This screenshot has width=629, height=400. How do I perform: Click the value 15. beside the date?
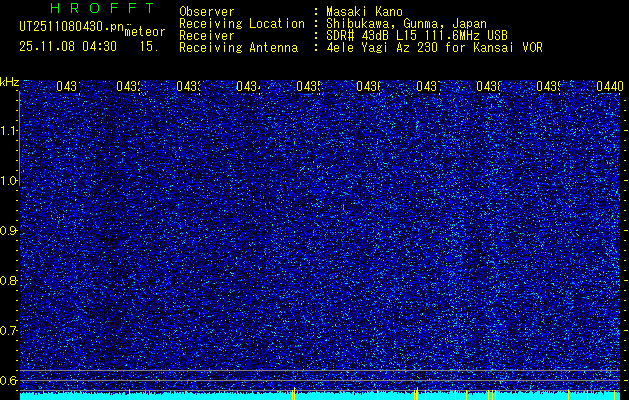coord(148,47)
